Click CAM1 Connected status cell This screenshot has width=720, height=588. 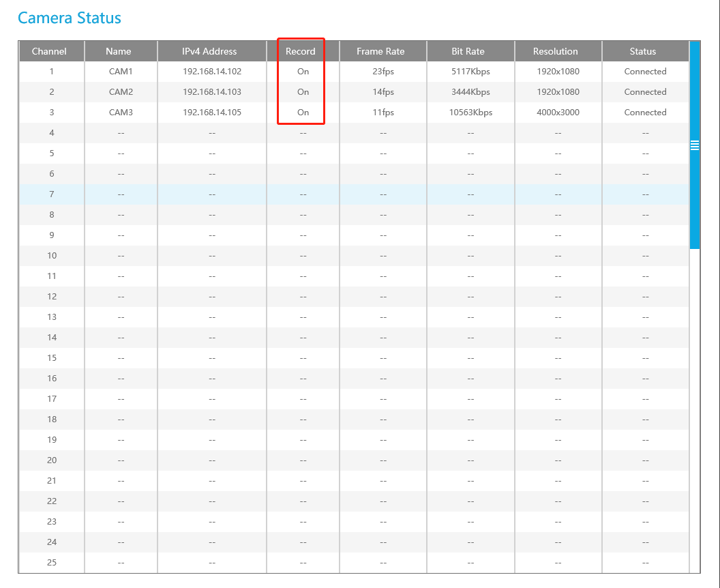(645, 71)
